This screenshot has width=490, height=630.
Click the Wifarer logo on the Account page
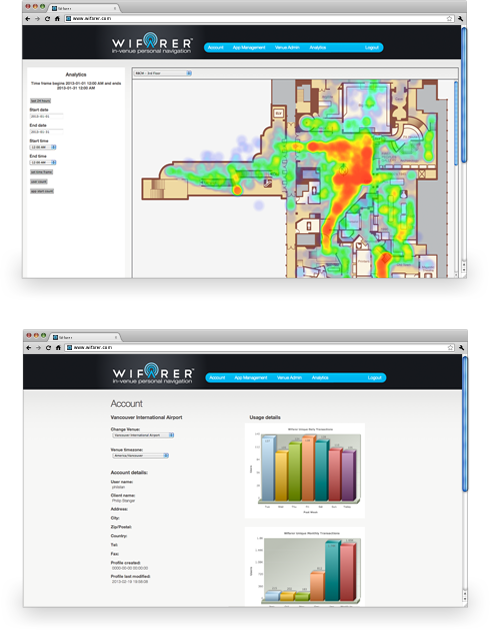153,373
